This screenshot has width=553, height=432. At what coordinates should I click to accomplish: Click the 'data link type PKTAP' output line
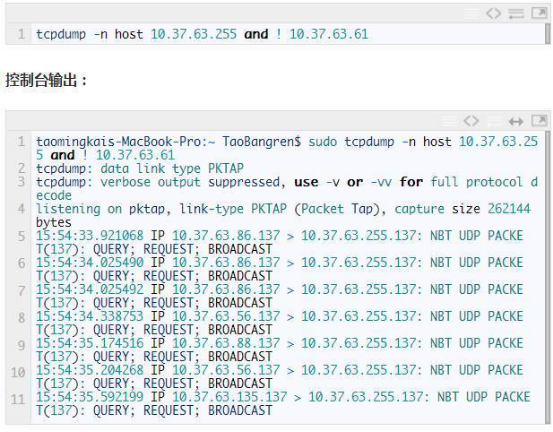tap(140, 168)
